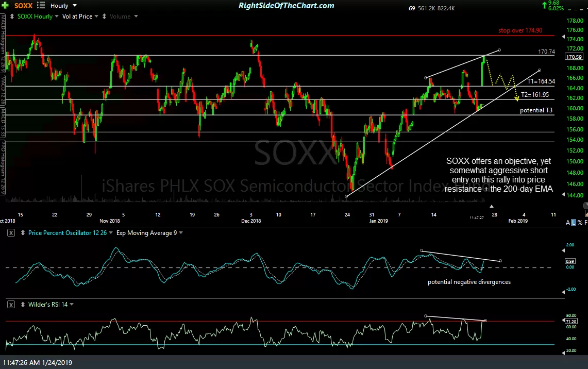Expand the Vol at Price dropdown arrow

96,16
